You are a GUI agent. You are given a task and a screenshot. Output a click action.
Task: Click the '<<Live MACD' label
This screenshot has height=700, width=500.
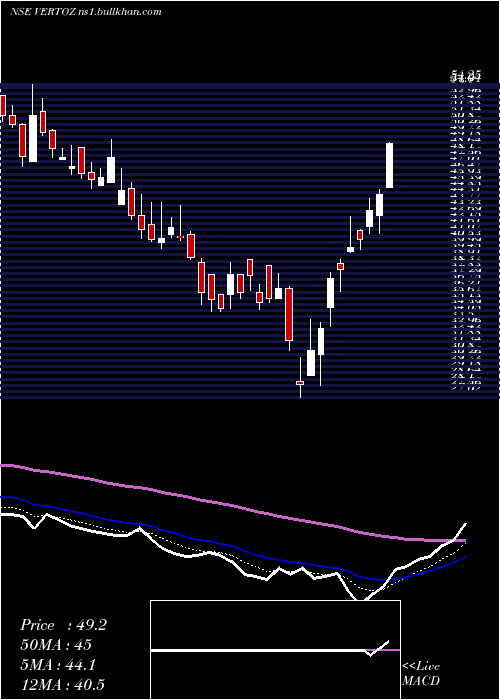coord(421,673)
